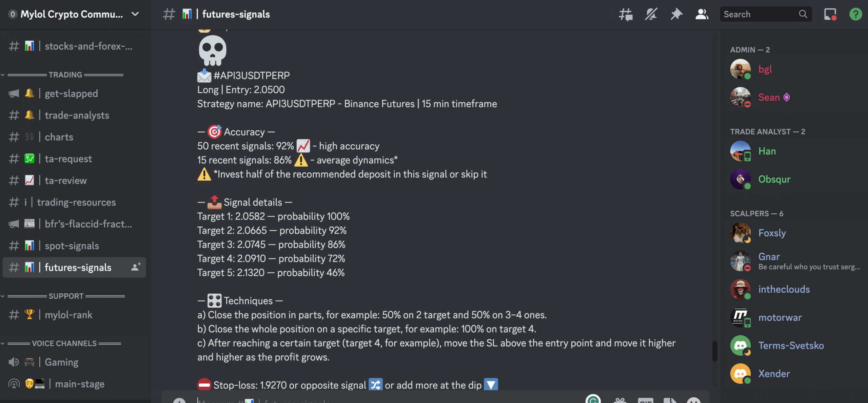Click the Pin Messages icon top bar
The height and width of the screenshot is (403, 868).
tap(676, 14)
